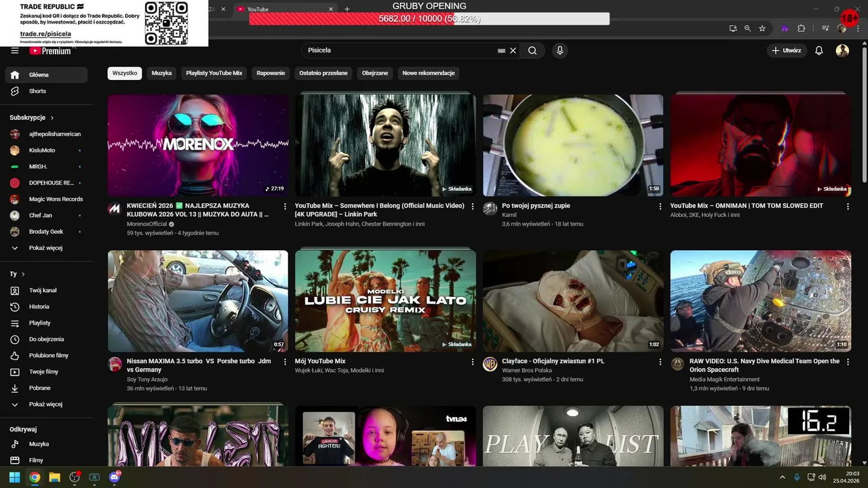Clear the search text with the X icon
This screenshot has height=488, width=868.
click(513, 50)
